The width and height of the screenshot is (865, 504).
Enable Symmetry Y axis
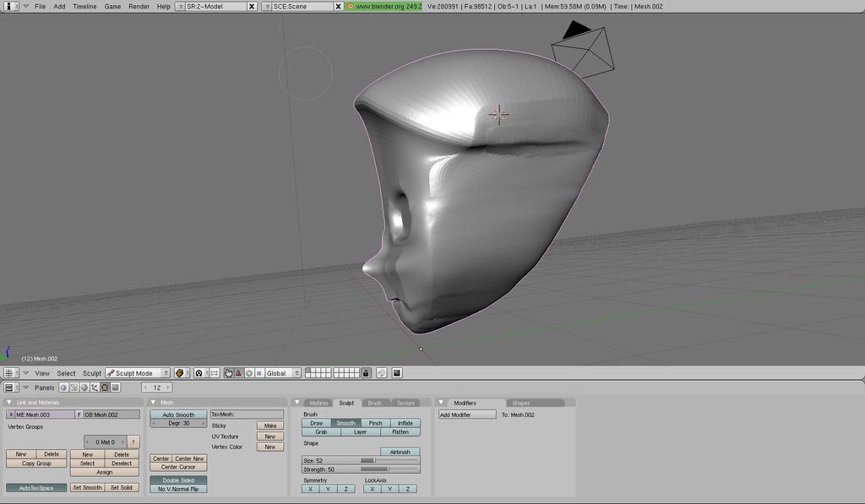click(x=329, y=489)
